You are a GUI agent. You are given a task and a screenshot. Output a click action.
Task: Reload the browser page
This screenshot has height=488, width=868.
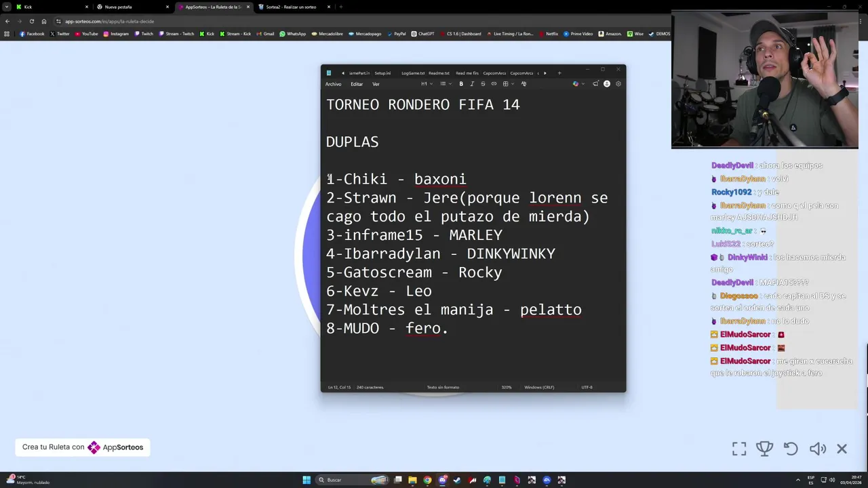pos(31,21)
